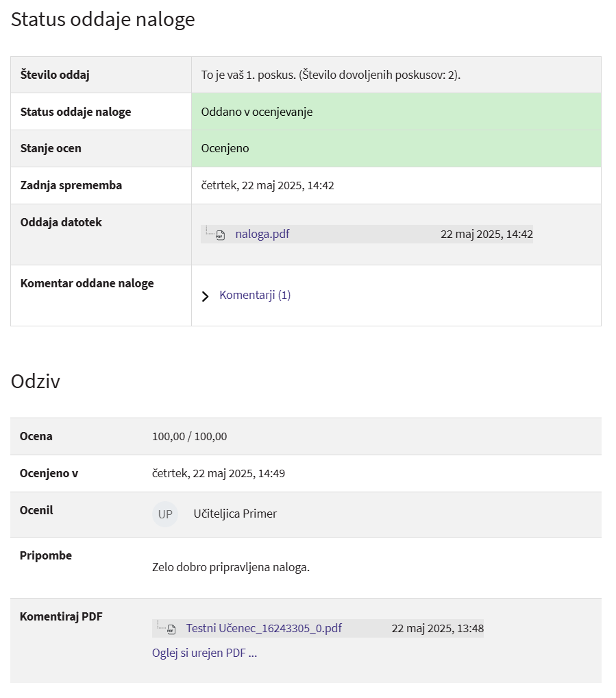The image size is (616, 698).
Task: Click the 13:48 timestamp beside the feedback PDF
Action: pyautogui.click(x=437, y=629)
